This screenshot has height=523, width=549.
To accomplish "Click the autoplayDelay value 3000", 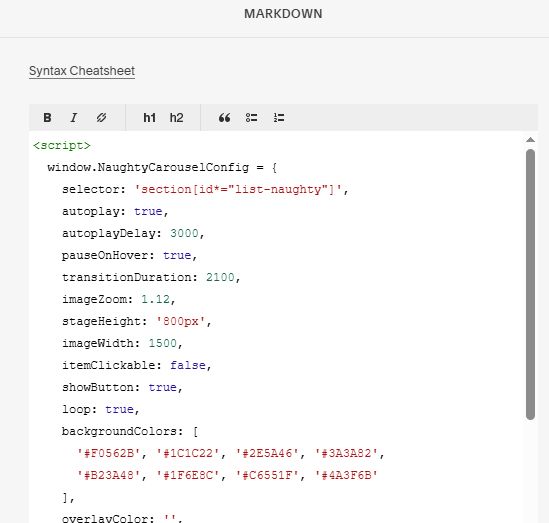I will pos(184,233).
